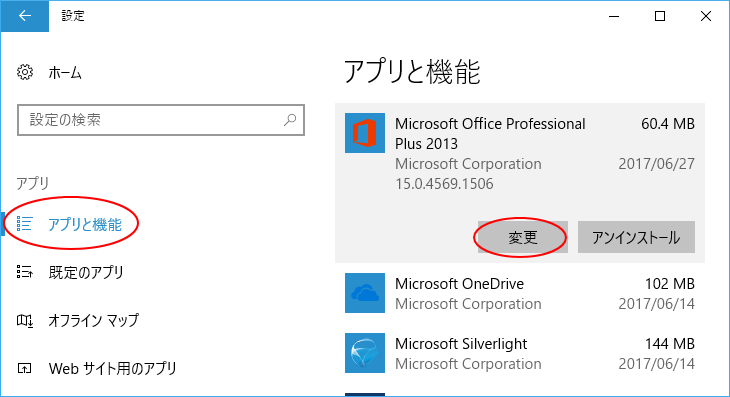Viewport: 730px width, 397px height.
Task: Focus the 設定の検索 search box
Action: 161,120
